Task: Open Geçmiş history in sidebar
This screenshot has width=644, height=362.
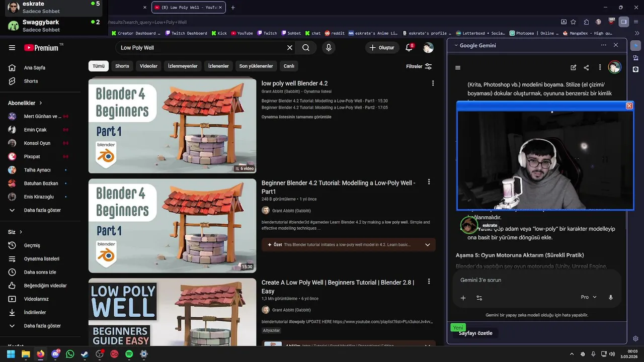Action: tap(32, 245)
